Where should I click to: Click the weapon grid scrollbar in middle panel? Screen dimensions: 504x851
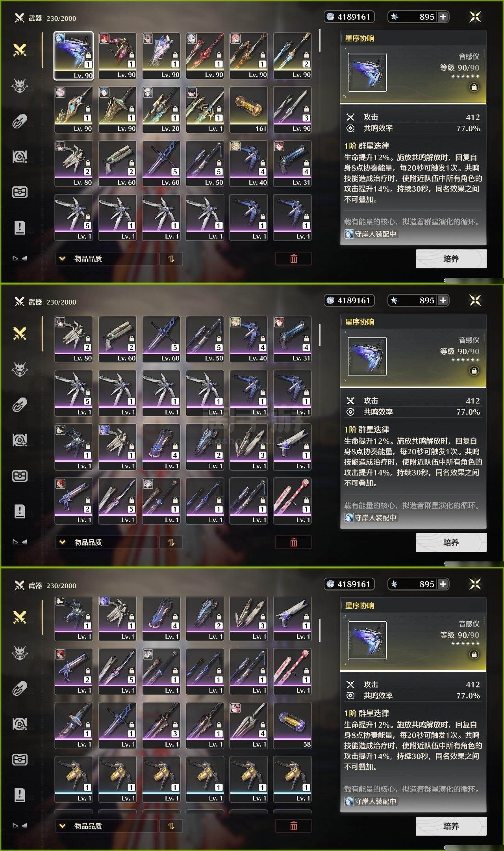[320, 335]
